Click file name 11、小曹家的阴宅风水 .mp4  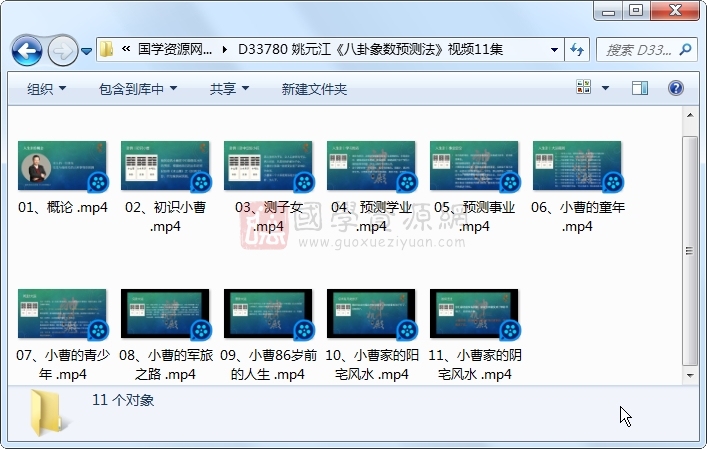click(474, 365)
